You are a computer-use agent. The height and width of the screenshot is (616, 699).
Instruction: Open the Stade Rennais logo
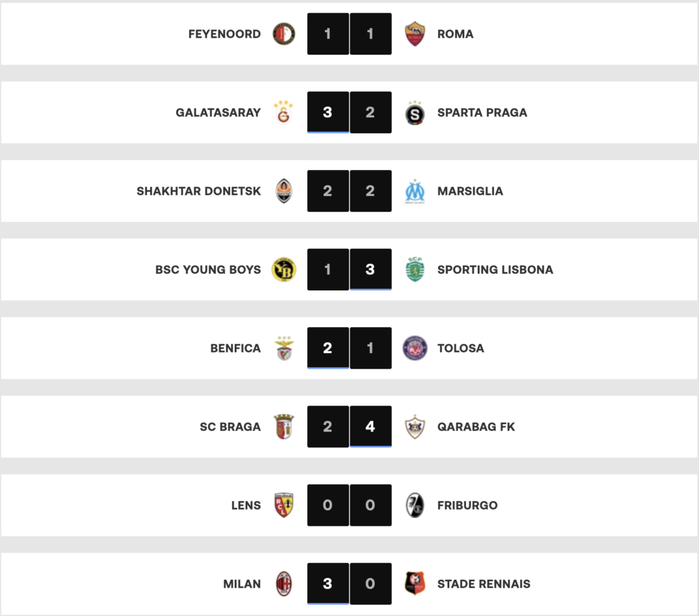tap(414, 583)
